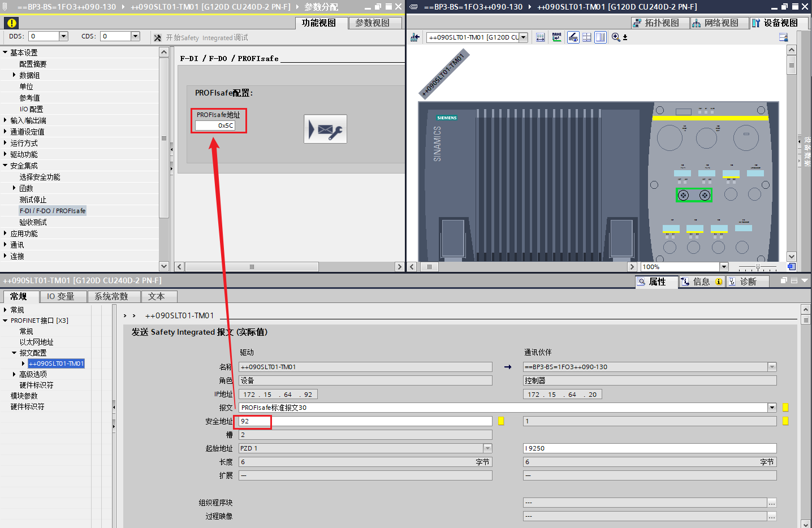
Task: Click the browse button next to 组织程序块 field
Action: pos(772,503)
